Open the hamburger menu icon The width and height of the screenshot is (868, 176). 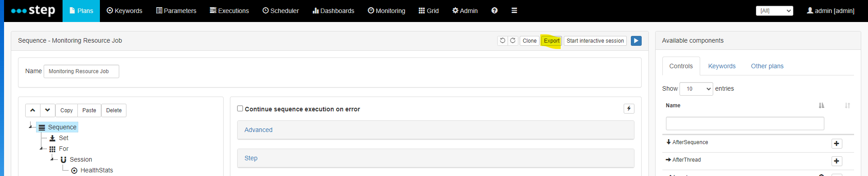coord(514,11)
